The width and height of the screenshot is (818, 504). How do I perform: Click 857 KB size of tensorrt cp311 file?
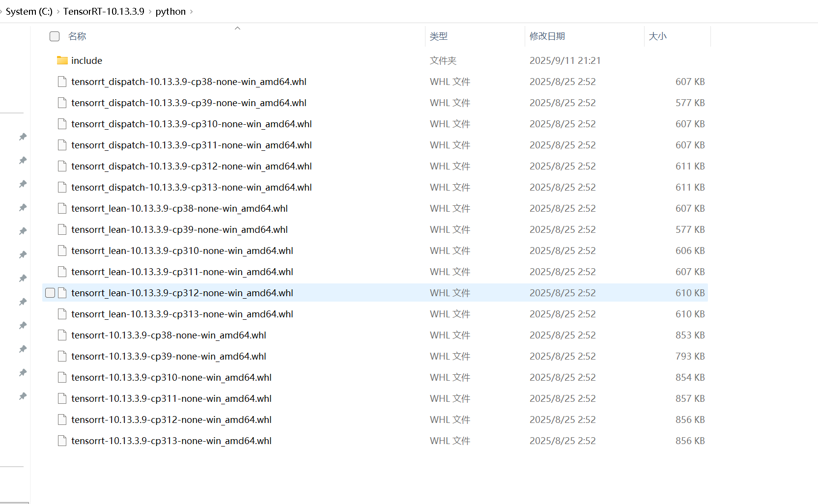pyautogui.click(x=690, y=398)
